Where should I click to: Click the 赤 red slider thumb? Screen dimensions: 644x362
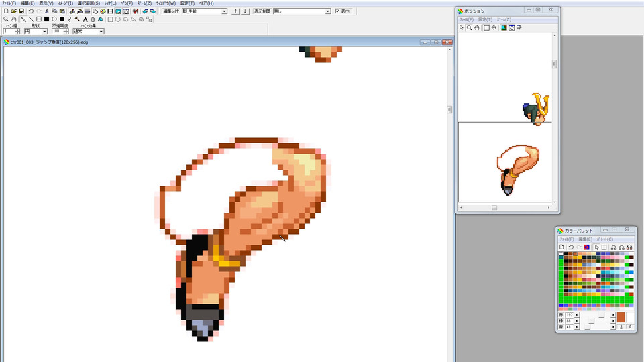point(601,315)
